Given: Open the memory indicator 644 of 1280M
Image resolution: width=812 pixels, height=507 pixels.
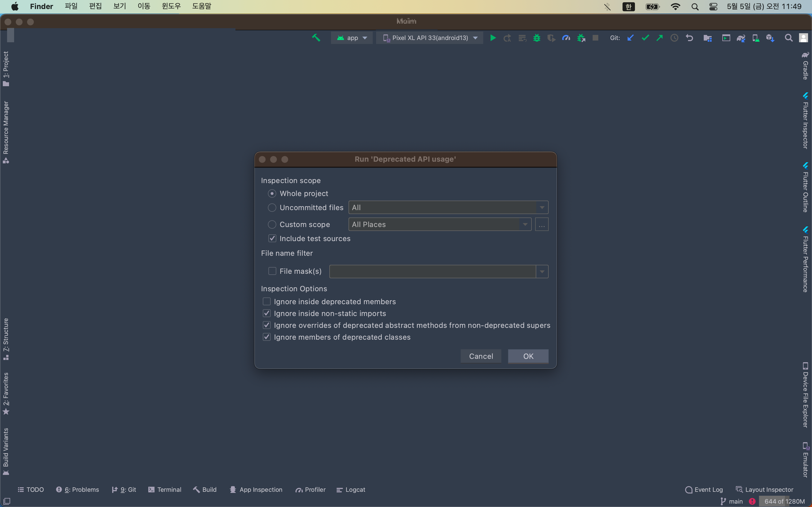Looking at the screenshot, I should tap(784, 501).
